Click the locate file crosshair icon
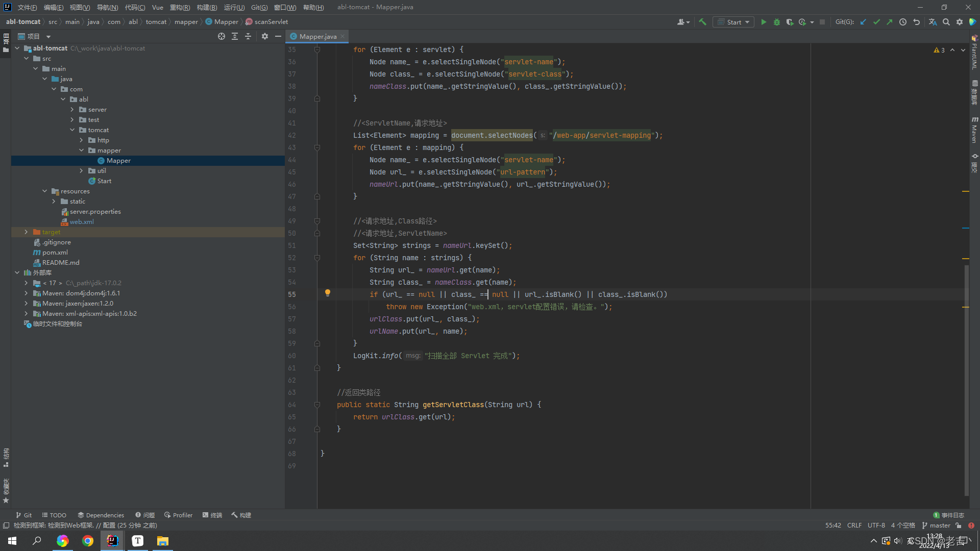The height and width of the screenshot is (551, 980). pyautogui.click(x=222, y=36)
